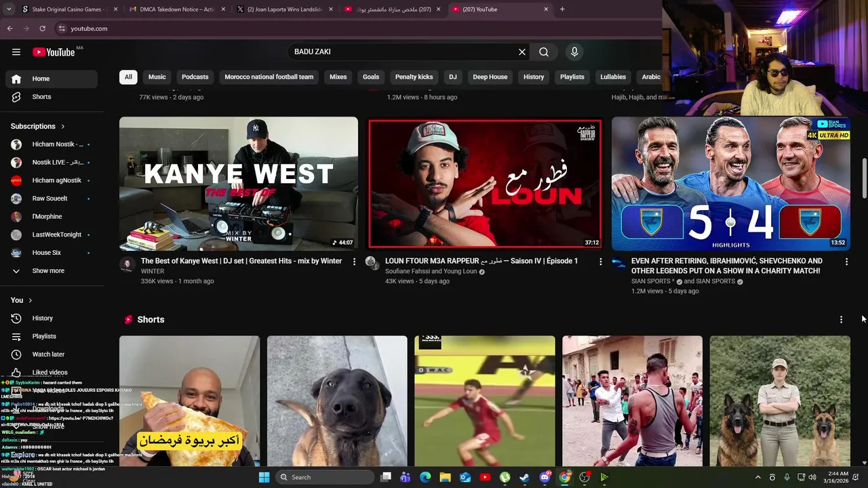The width and height of the screenshot is (868, 488).
Task: Select the Goals chip
Action: click(371, 77)
